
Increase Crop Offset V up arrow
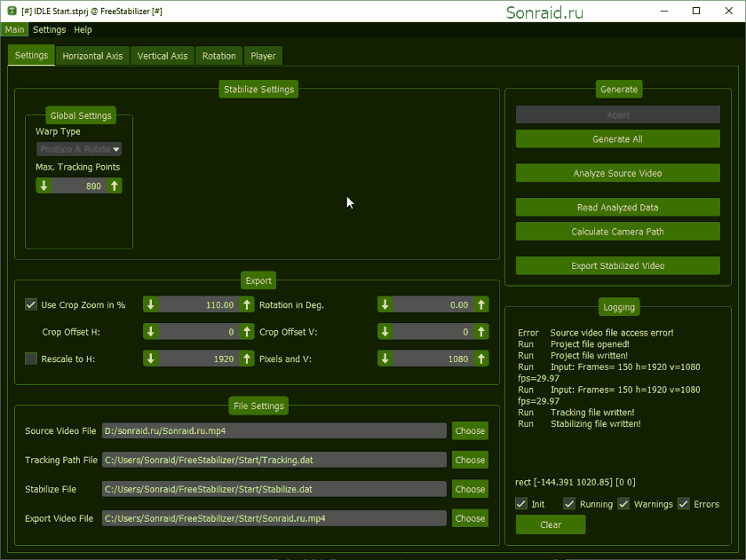[x=481, y=332]
